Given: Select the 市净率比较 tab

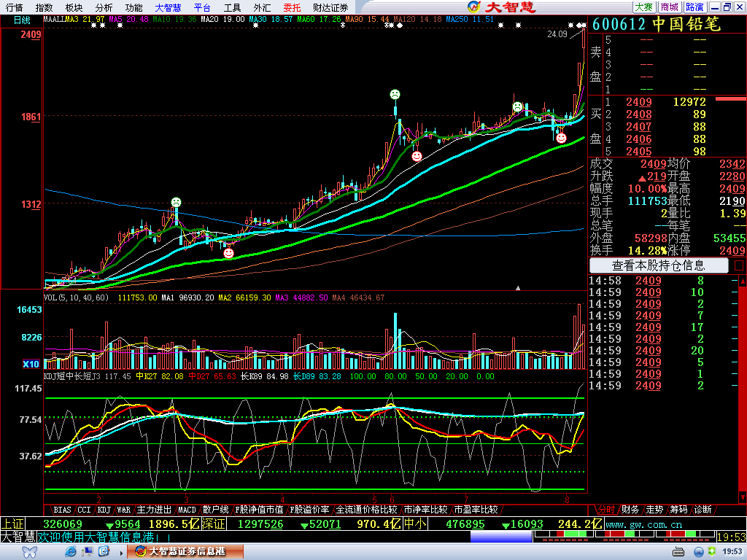Looking at the screenshot, I should [x=425, y=510].
